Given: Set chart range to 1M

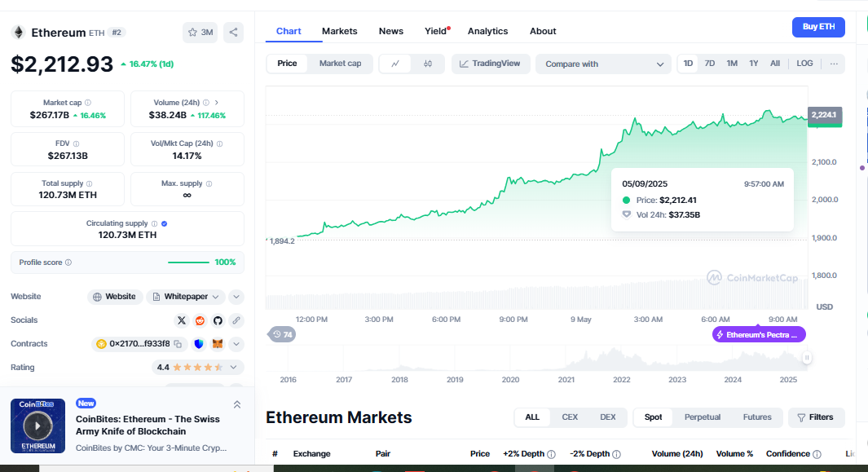Looking at the screenshot, I should (x=732, y=64).
